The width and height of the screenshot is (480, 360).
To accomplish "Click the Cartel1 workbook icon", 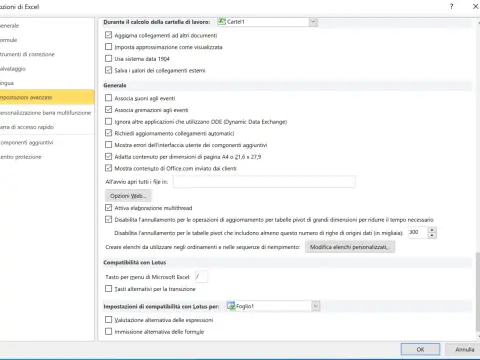I will pyautogui.click(x=221, y=22).
